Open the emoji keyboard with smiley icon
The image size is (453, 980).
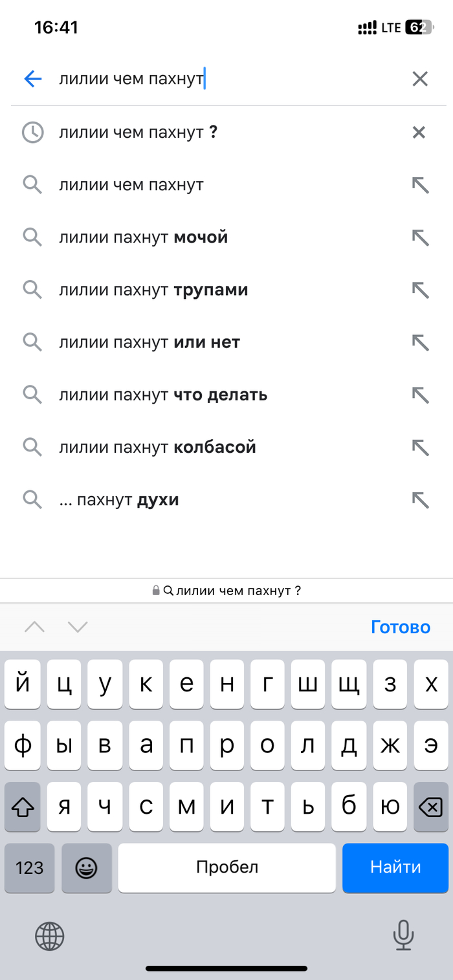pos(86,867)
